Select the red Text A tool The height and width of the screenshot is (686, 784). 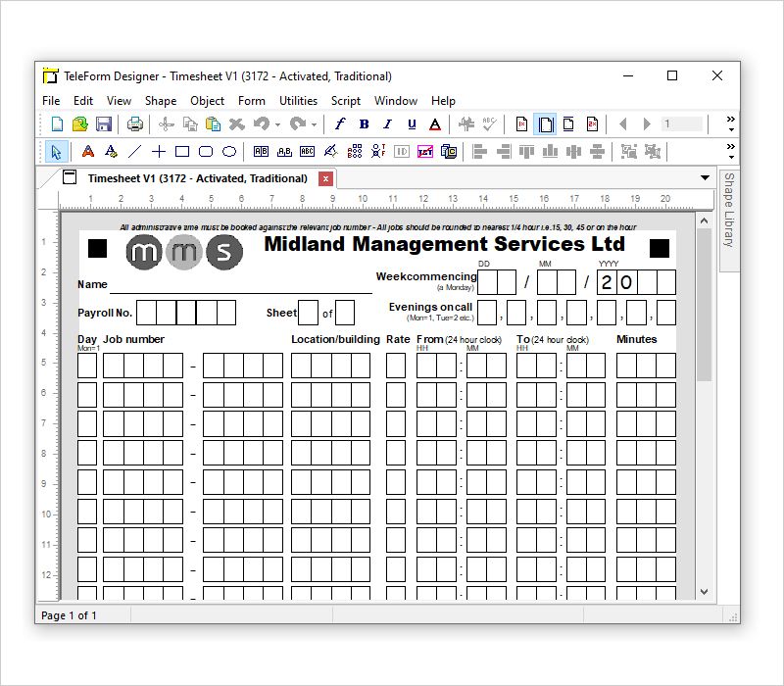click(88, 151)
